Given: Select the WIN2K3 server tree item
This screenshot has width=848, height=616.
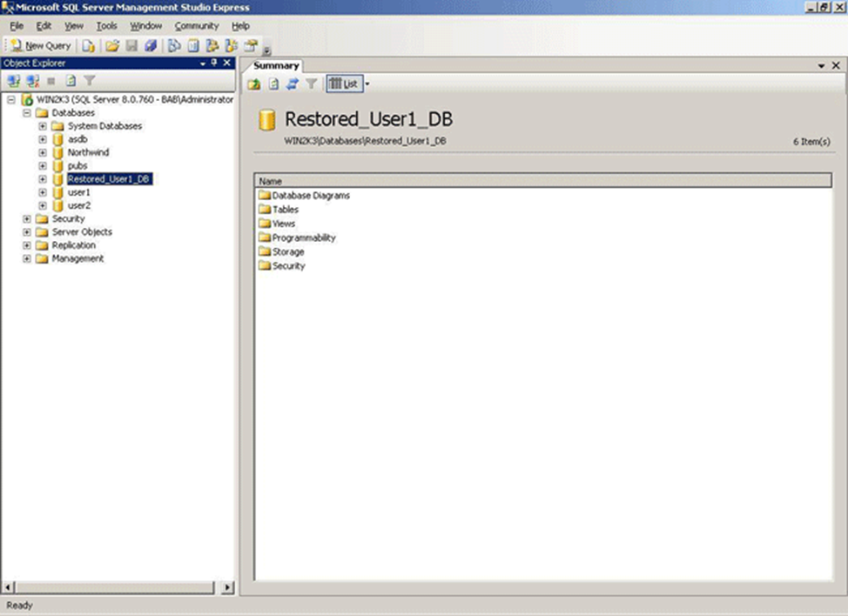Looking at the screenshot, I should tap(135, 99).
